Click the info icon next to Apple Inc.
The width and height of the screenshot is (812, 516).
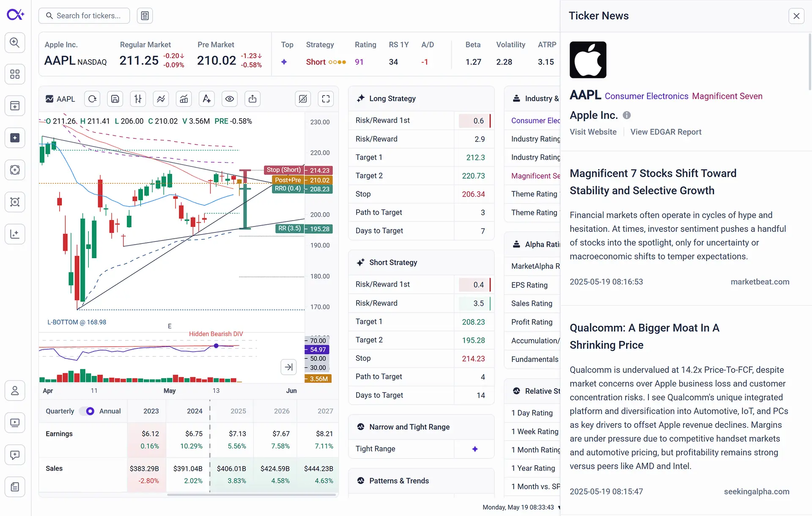click(627, 115)
